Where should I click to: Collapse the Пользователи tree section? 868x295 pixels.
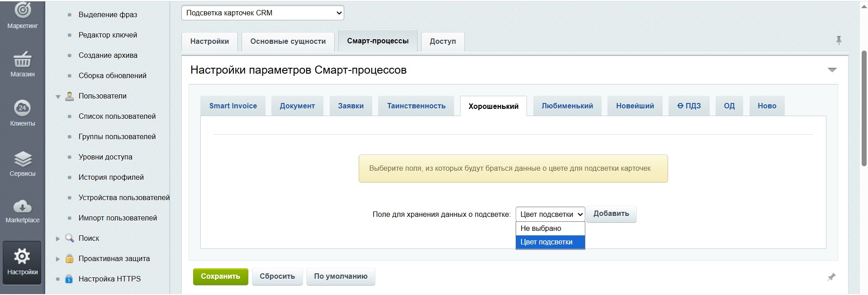58,97
